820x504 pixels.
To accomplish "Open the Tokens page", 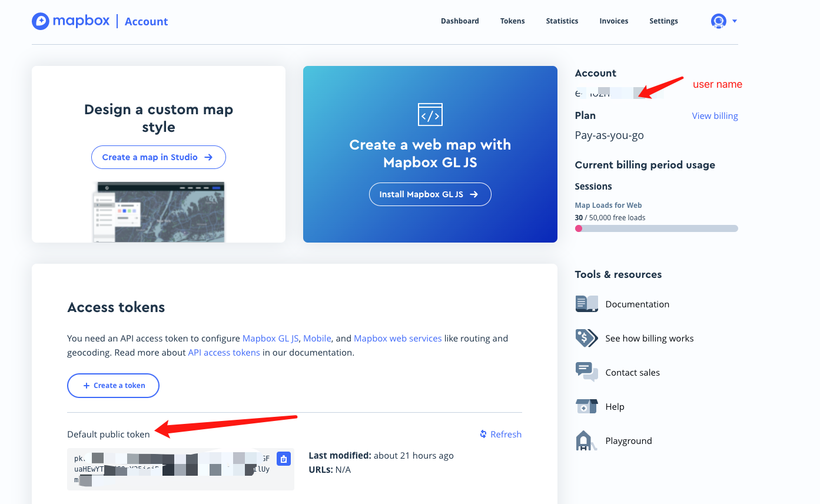I will [x=512, y=21].
